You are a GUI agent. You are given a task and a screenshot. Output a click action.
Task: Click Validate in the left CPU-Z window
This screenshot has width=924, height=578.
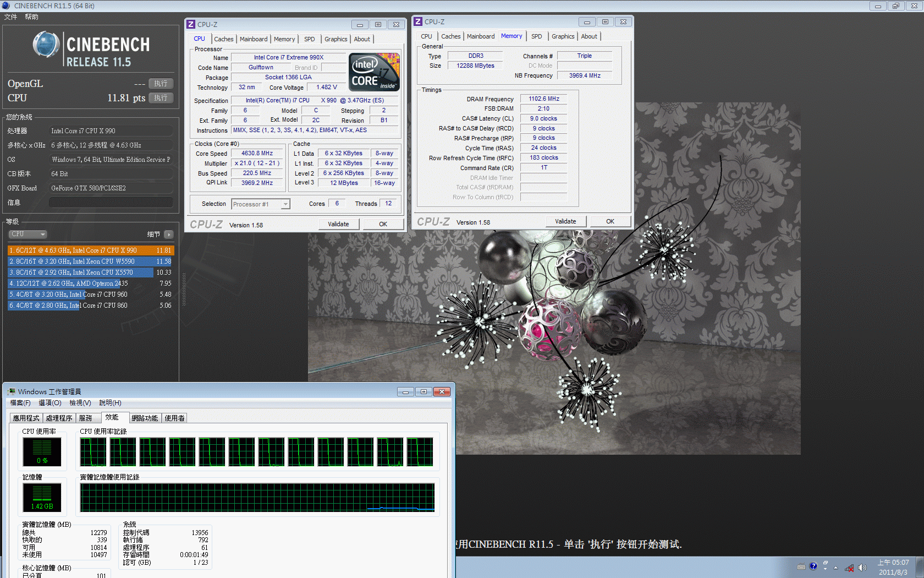click(339, 224)
